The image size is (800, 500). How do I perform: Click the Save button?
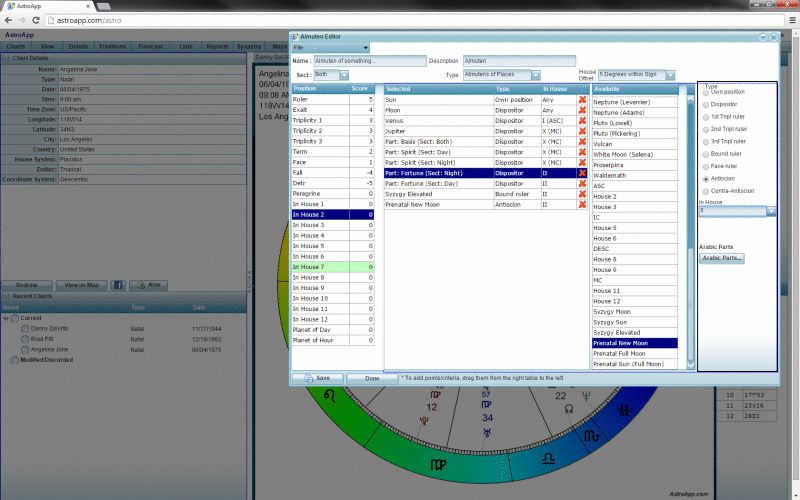click(317, 378)
